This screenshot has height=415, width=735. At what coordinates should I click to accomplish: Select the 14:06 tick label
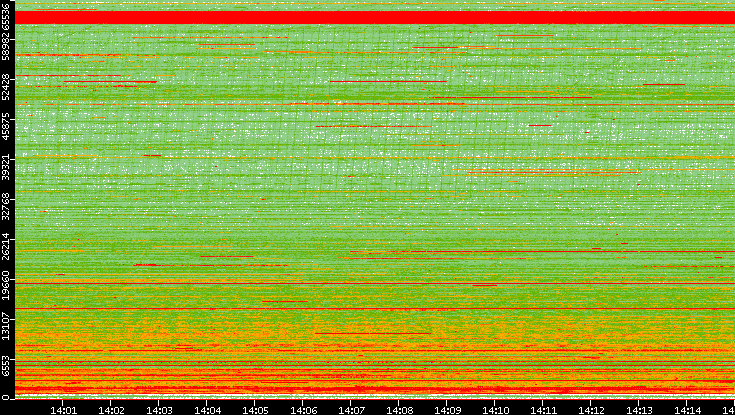303,410
